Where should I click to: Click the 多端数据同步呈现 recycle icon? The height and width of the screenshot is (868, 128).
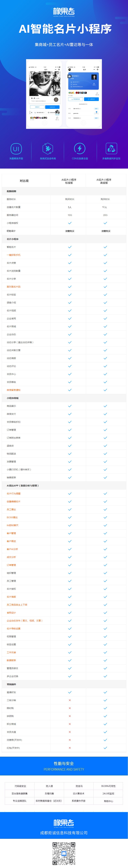pyautogui.click(x=111, y=149)
